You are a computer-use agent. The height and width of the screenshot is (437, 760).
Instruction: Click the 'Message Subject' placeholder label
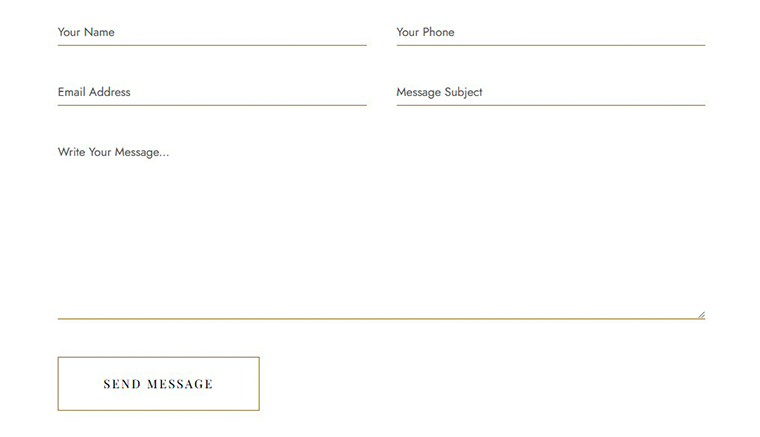click(439, 92)
